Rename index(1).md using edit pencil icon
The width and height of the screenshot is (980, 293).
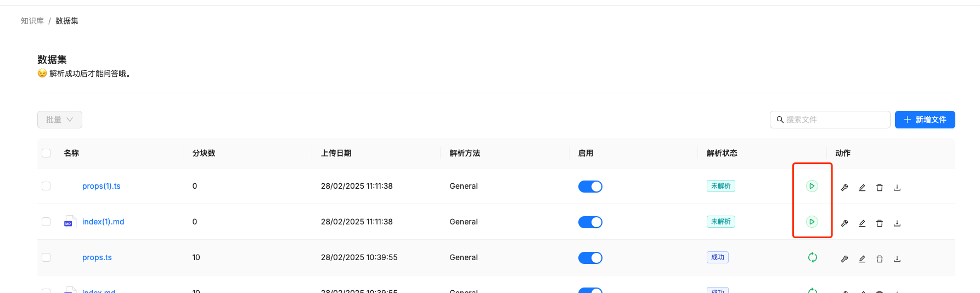click(x=862, y=223)
